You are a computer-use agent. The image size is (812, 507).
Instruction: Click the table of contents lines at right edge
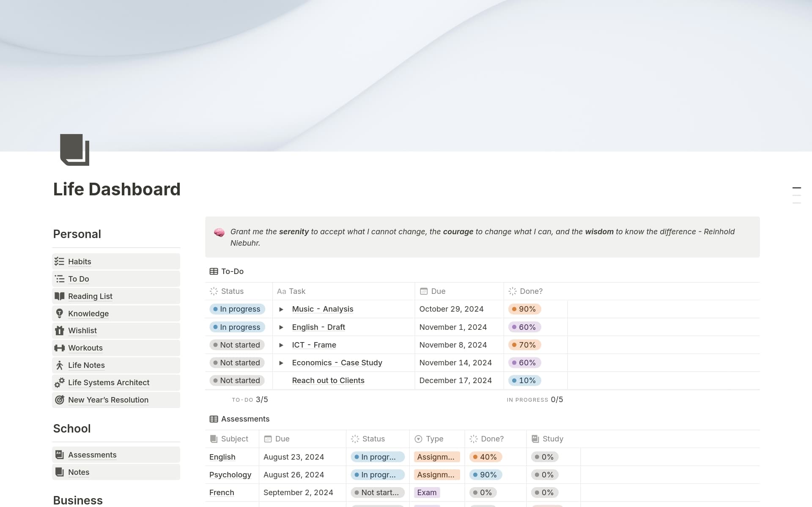796,195
